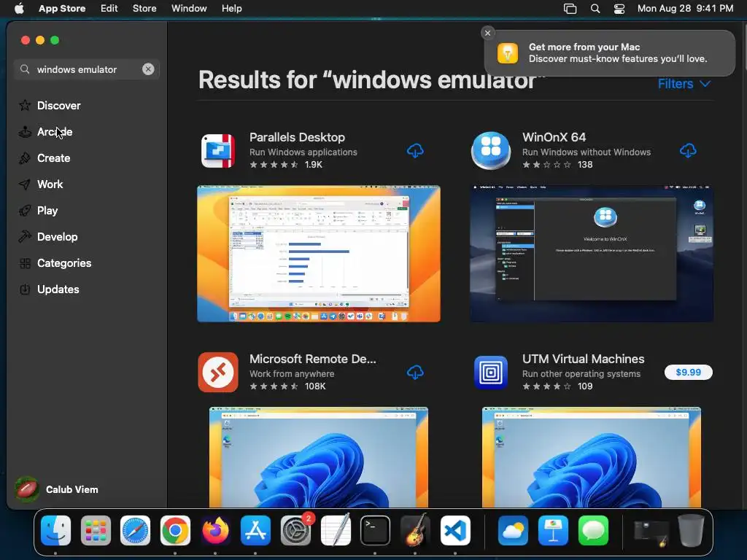The height and width of the screenshot is (560, 747).
Task: Open UTM Virtual Machines title link
Action: point(583,359)
